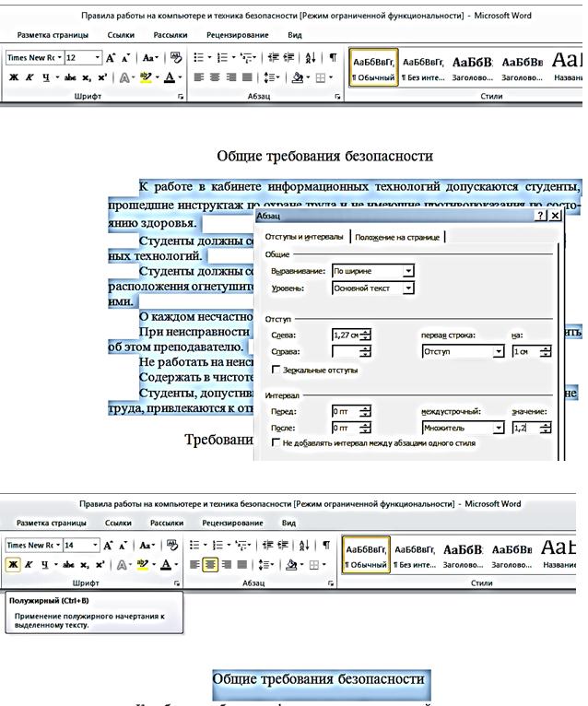Center text in upper Word window
This screenshot has width=588, height=706.
point(215,77)
